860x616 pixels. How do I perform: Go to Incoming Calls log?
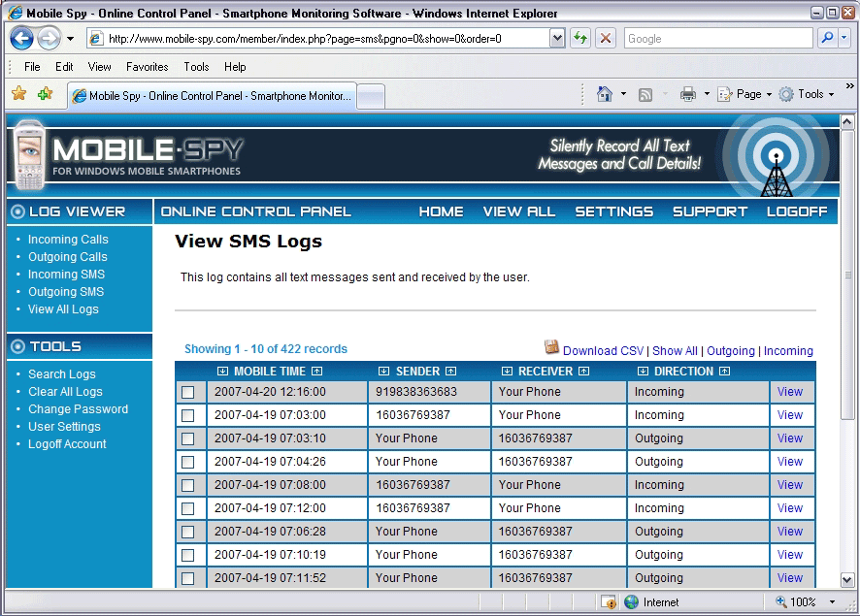coord(68,240)
